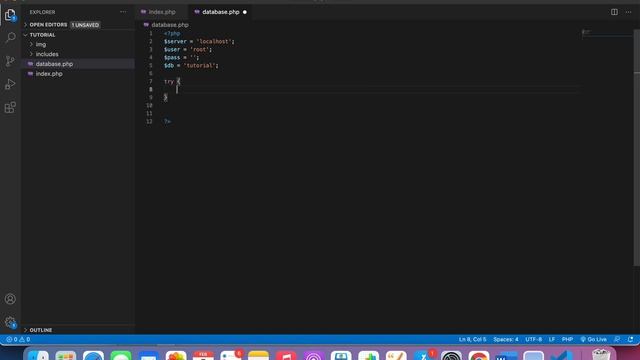Click the 1 unsaved badge
Image resolution: width=640 pixels, height=360 pixels.
[85, 25]
